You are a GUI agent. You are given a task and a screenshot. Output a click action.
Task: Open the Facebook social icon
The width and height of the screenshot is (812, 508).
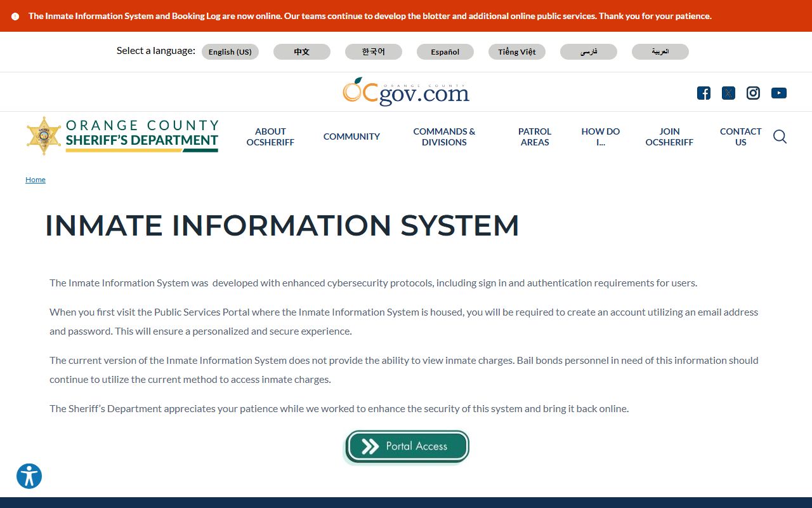[704, 93]
